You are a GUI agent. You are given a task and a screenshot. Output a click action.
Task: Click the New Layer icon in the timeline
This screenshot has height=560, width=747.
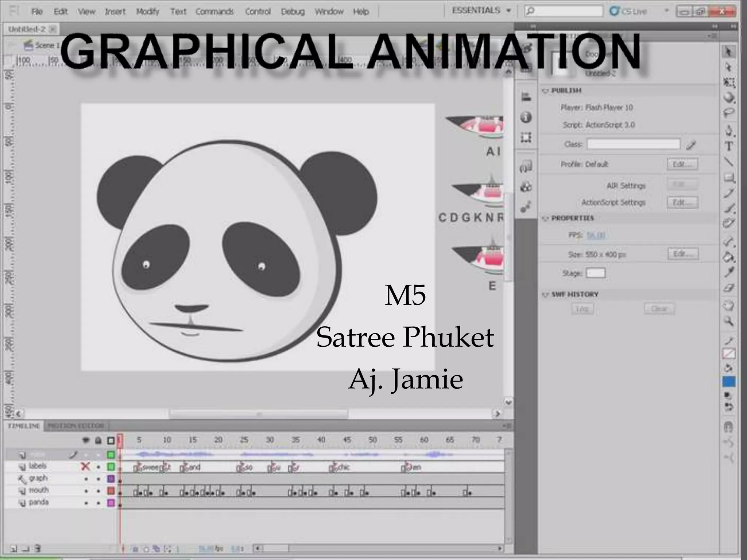tap(13, 548)
